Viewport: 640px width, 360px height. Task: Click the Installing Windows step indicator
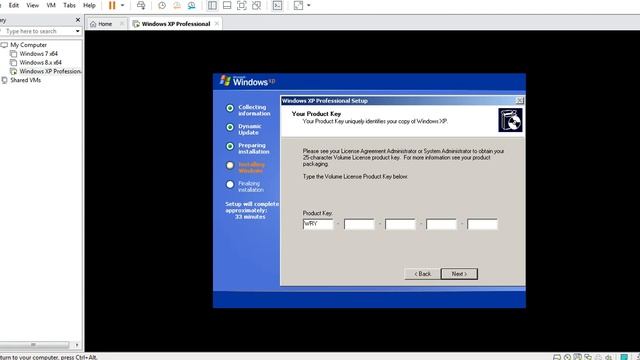(230, 165)
